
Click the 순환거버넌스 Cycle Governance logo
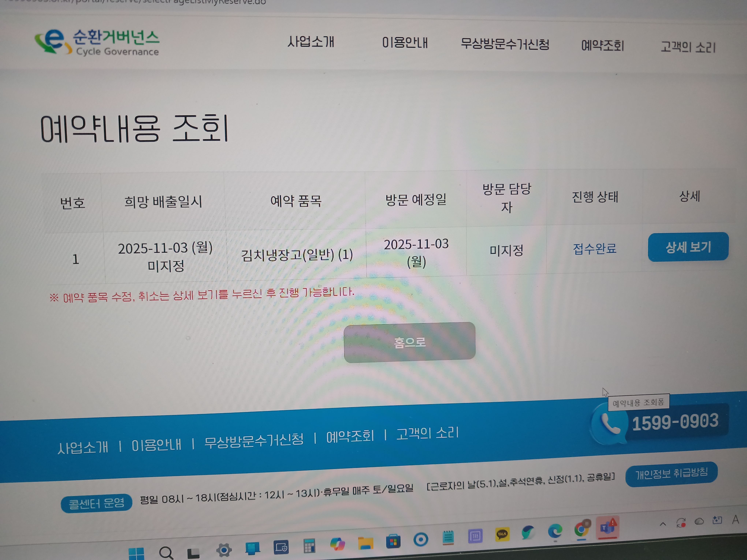(97, 42)
